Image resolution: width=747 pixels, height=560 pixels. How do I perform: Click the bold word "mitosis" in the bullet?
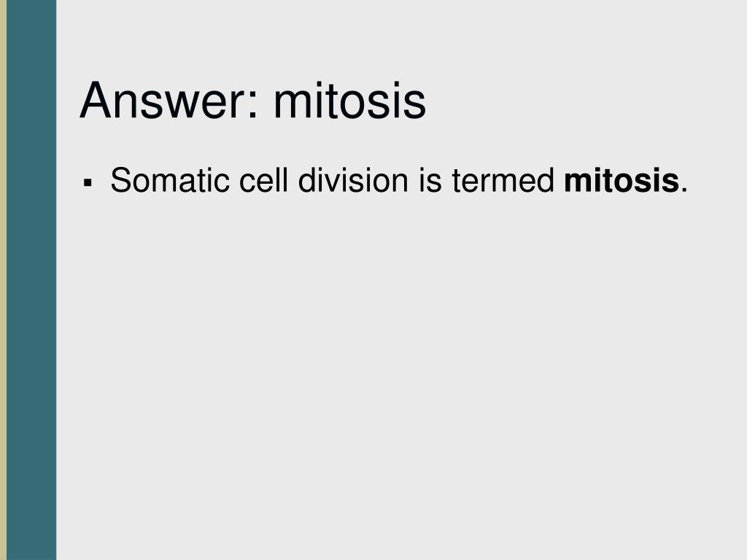(x=622, y=181)
